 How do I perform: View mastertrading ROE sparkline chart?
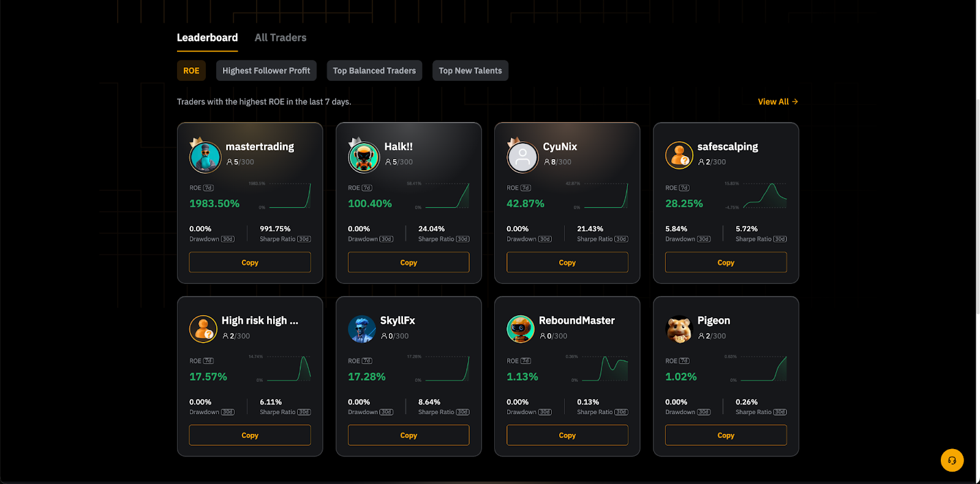coord(289,196)
